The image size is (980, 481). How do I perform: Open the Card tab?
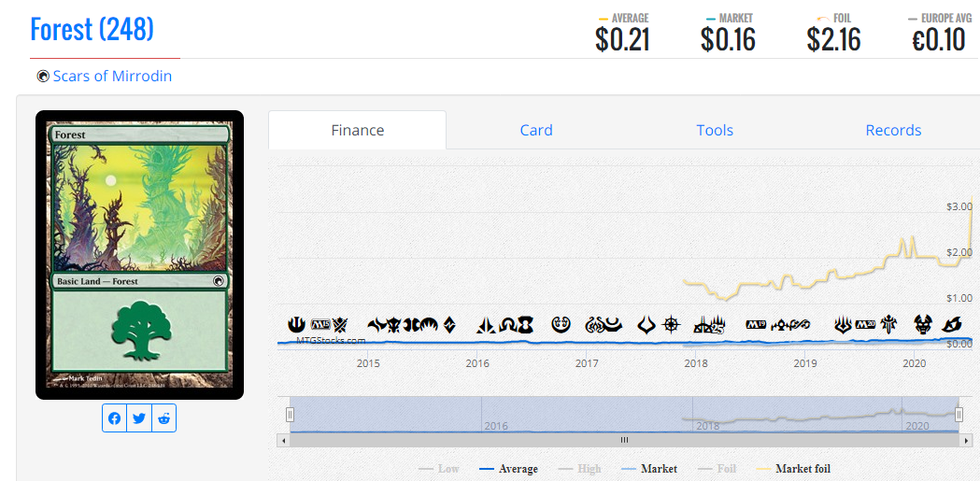536,130
